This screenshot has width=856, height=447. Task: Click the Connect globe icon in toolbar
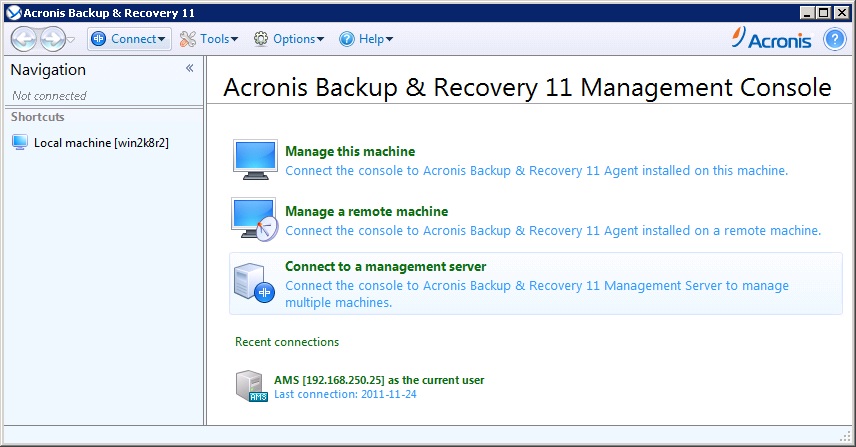99,39
